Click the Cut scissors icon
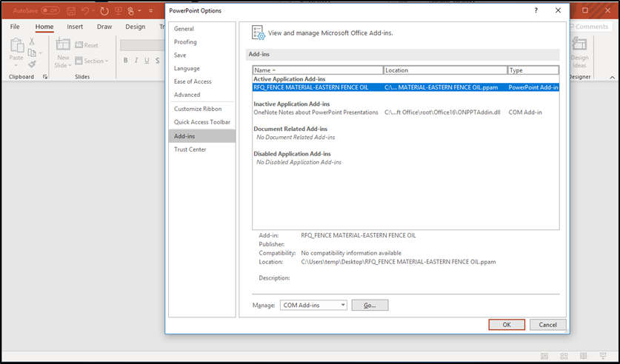The width and height of the screenshot is (620, 364). tap(32, 41)
